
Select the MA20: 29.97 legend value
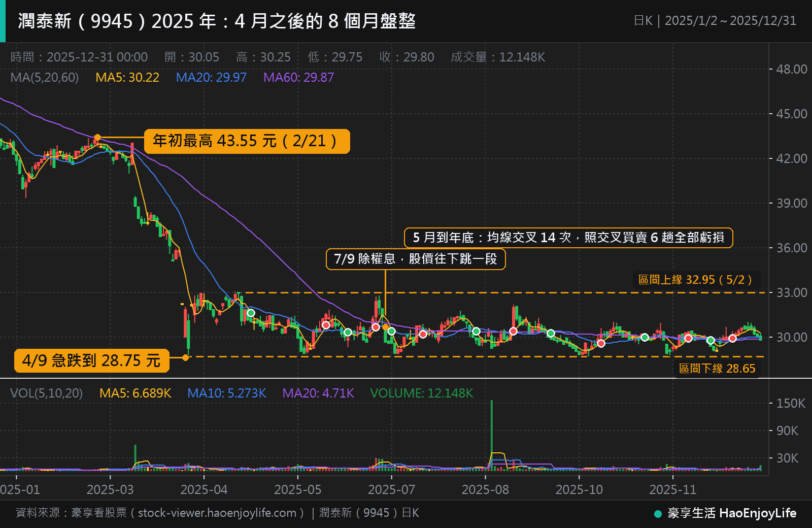tap(211, 77)
